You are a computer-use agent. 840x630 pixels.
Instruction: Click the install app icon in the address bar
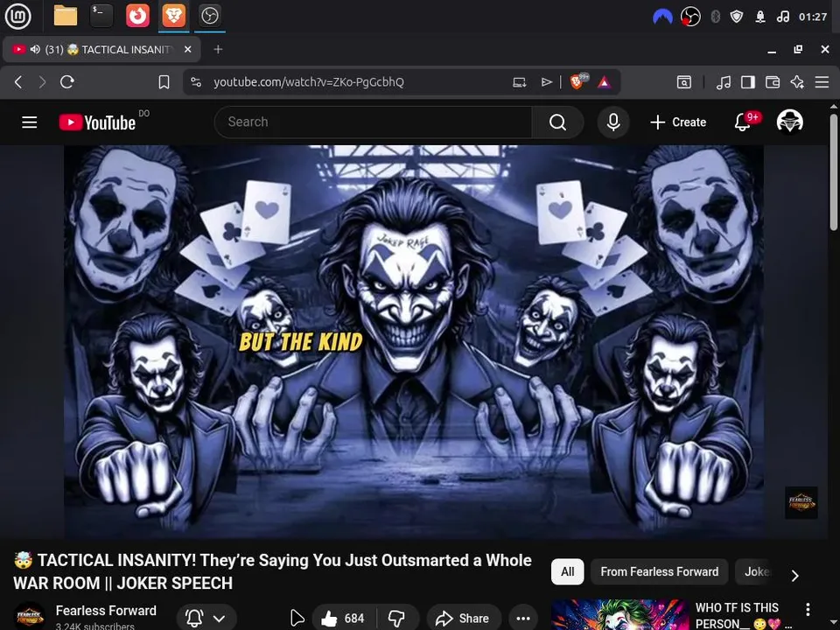[x=519, y=82]
